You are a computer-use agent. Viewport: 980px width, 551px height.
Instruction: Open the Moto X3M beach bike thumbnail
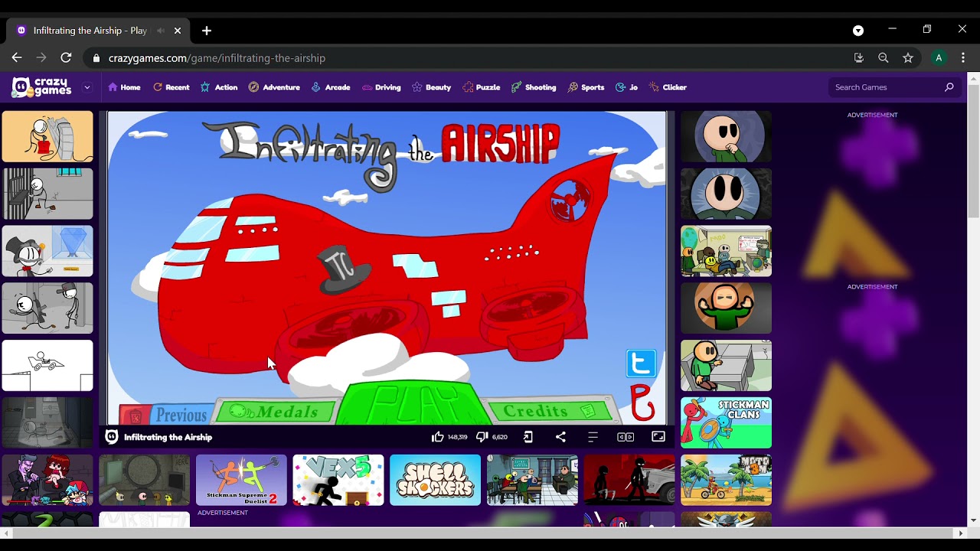click(x=726, y=480)
